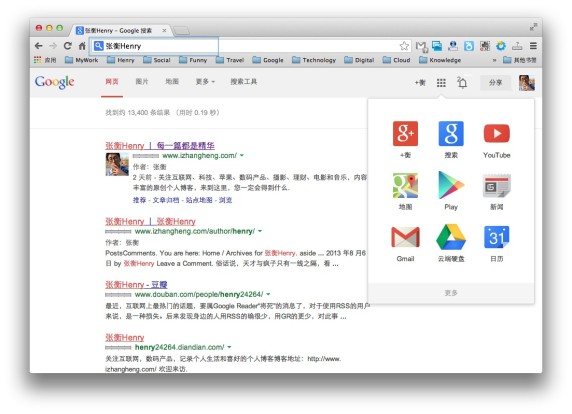Toggle fullscreen with the window arrows icon

(533, 27)
